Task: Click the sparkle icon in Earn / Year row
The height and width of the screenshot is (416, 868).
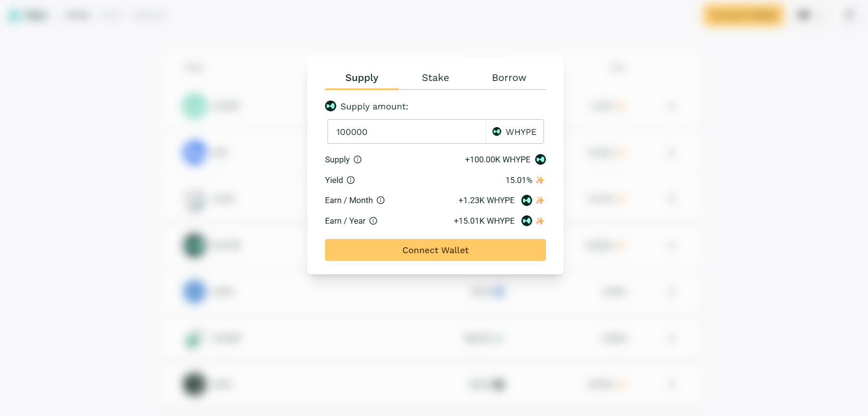Action: [540, 221]
